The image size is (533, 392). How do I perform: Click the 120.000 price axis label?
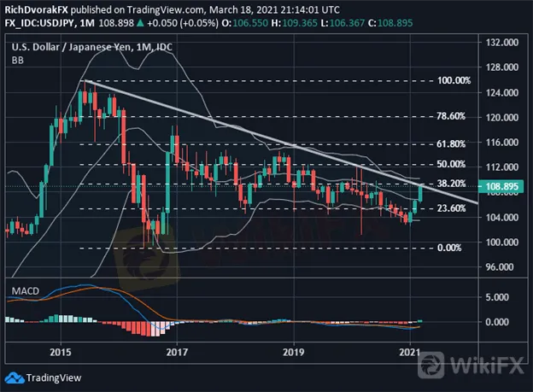click(502, 118)
